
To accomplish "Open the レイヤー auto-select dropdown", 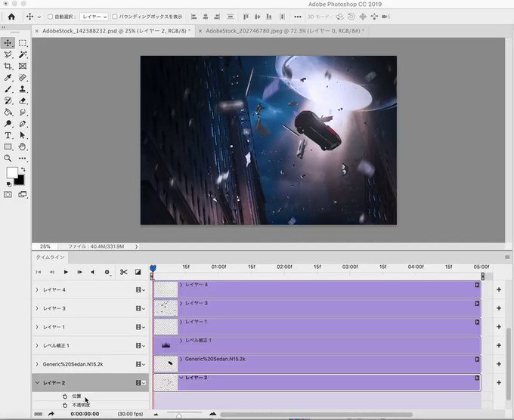I will (x=94, y=17).
